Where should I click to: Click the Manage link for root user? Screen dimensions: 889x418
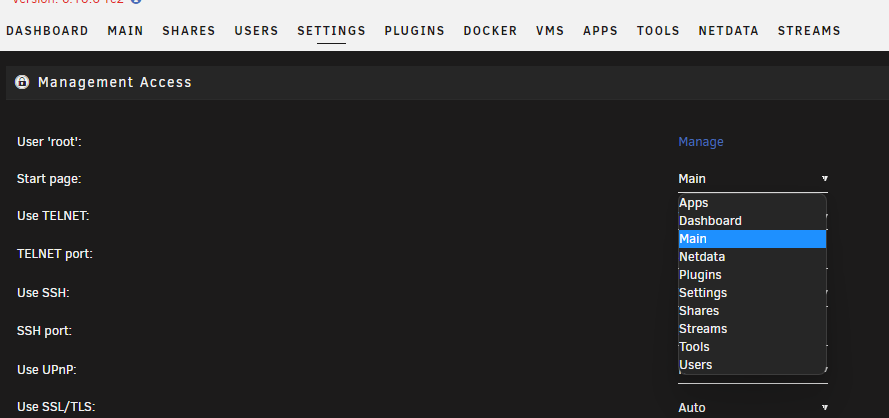701,142
